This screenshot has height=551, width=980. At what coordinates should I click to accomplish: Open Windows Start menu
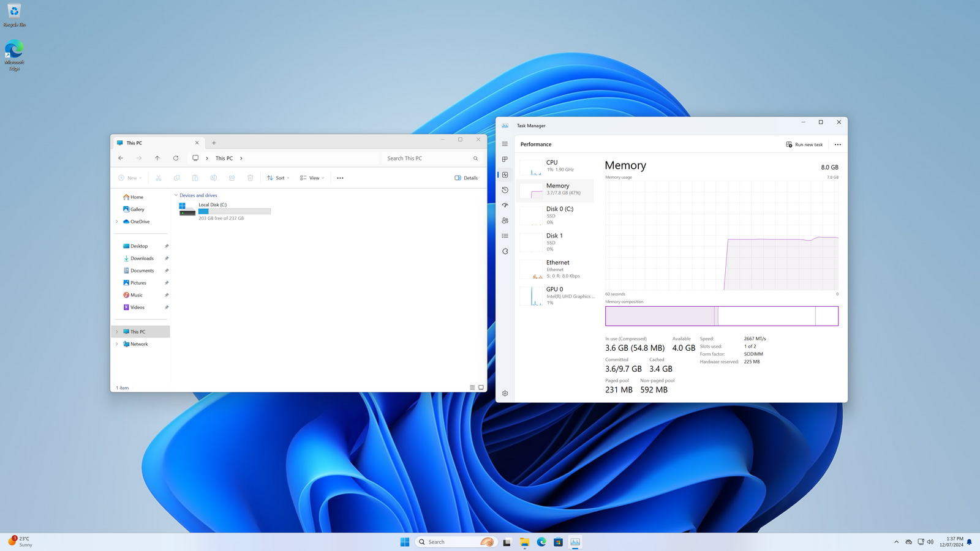click(405, 542)
